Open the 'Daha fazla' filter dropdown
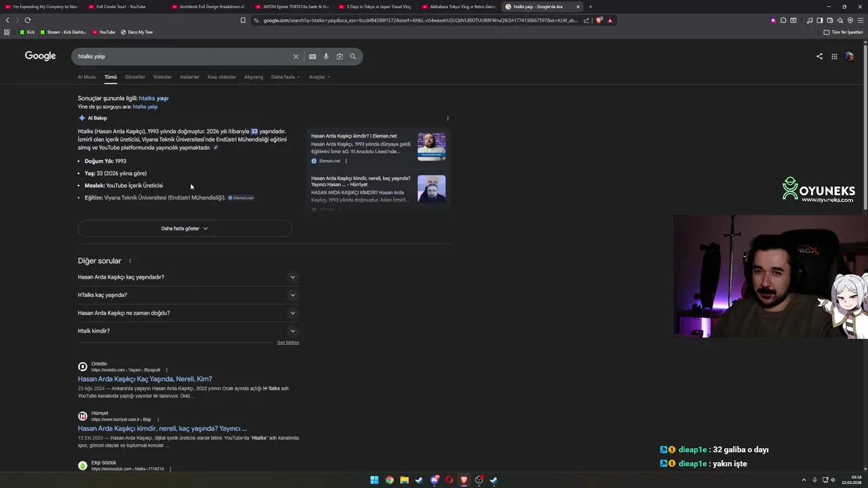Viewport: 868px width, 488px height. pyautogui.click(x=285, y=77)
